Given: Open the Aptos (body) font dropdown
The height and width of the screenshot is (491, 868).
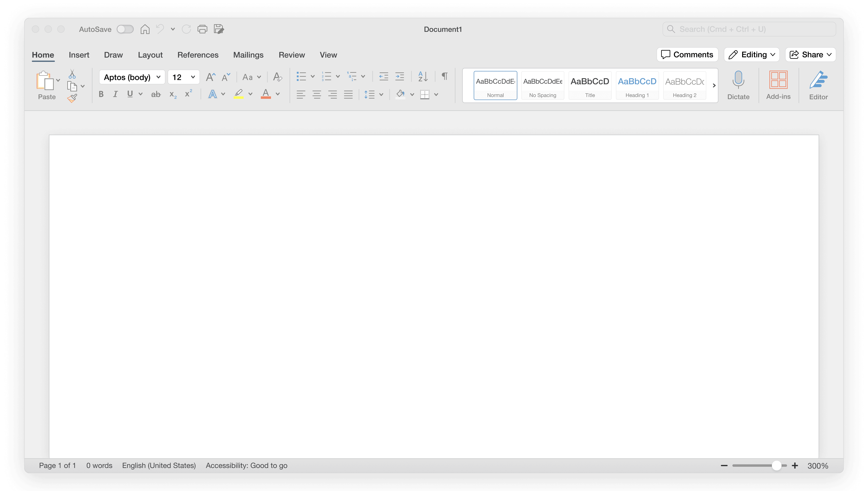Looking at the screenshot, I should tap(158, 77).
